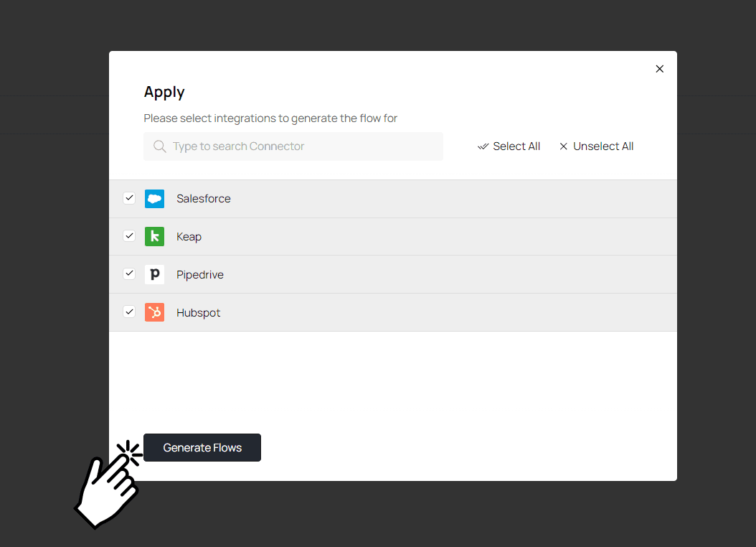Select the Pipedrive integration name
The height and width of the screenshot is (547, 756).
(x=200, y=274)
